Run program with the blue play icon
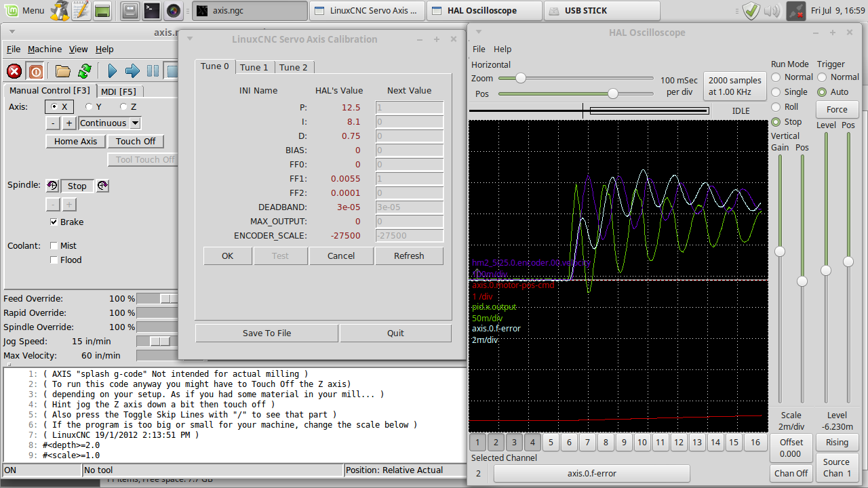 (113, 71)
